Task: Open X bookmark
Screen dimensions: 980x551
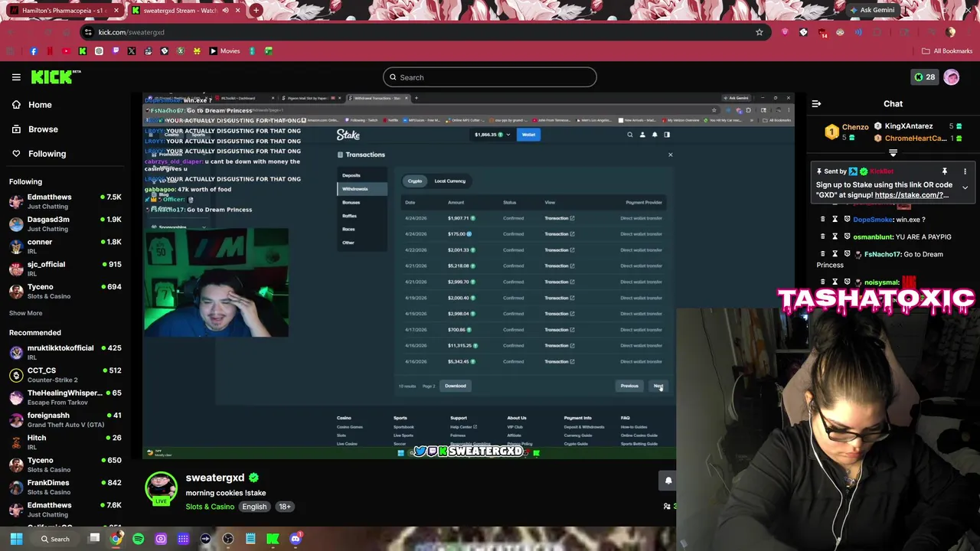Action: (132, 51)
